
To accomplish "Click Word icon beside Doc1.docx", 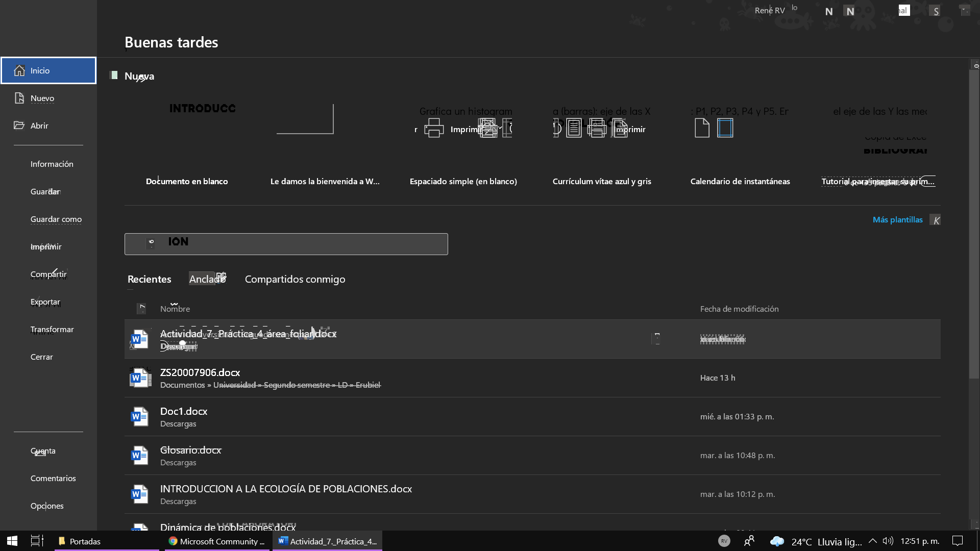I will pyautogui.click(x=139, y=417).
